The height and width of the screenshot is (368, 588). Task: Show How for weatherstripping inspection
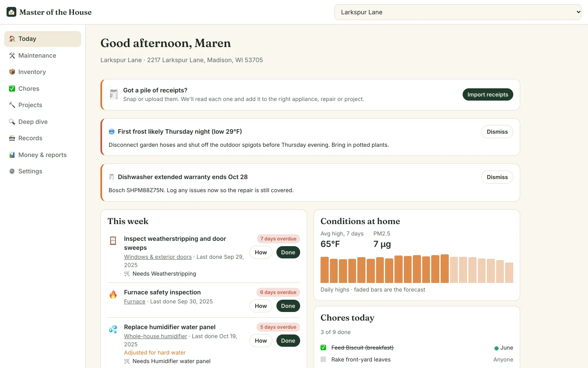coord(261,252)
